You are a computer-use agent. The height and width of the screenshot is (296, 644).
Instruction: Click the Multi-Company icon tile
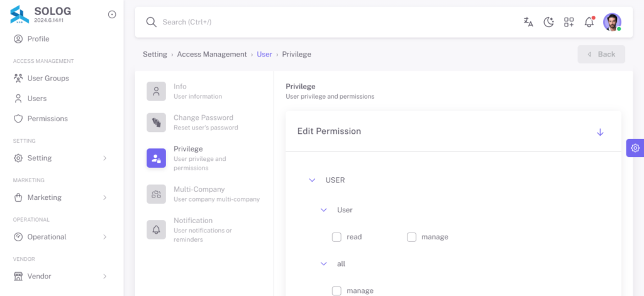[157, 194]
